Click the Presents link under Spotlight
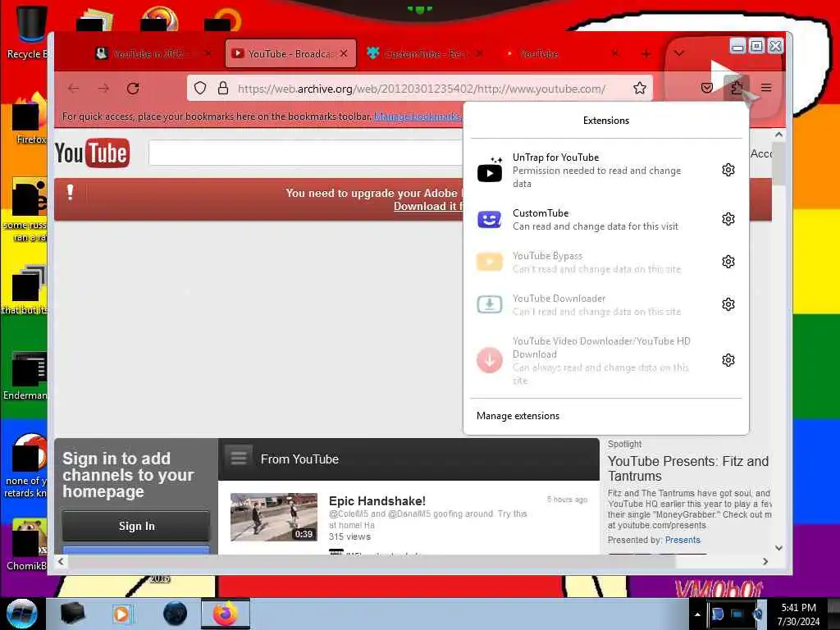840x630 pixels. tap(682, 540)
